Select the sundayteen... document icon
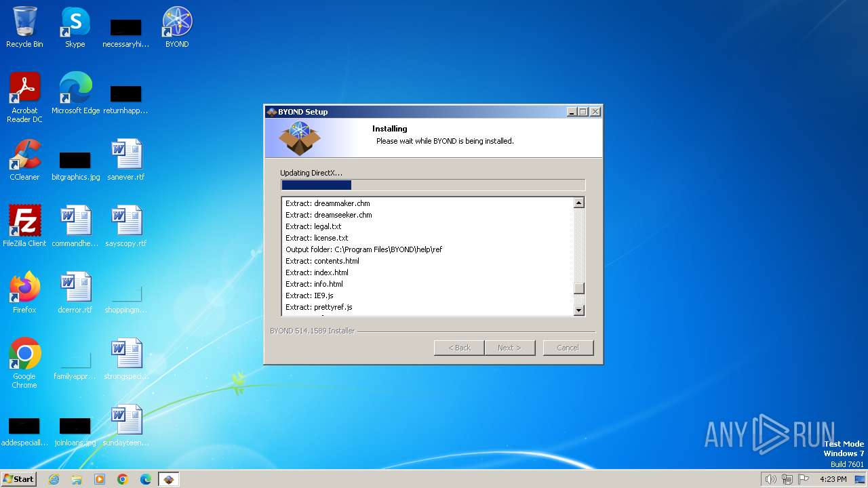The image size is (868, 488). [x=126, y=426]
